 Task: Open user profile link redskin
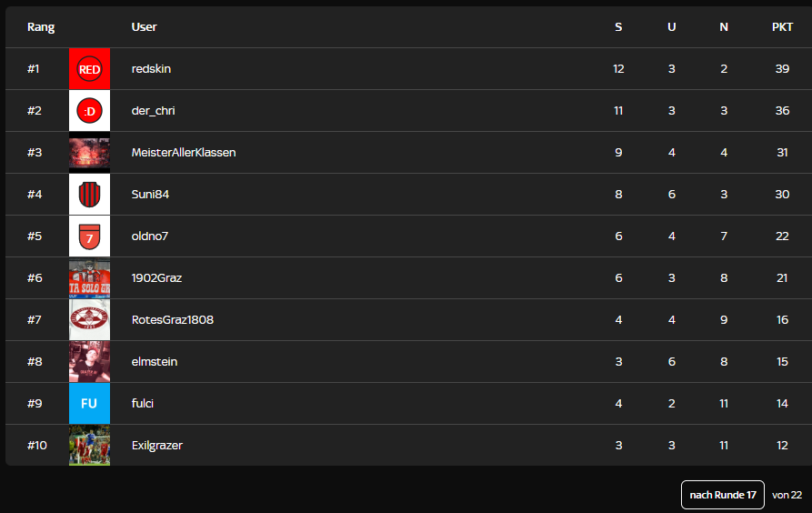tap(151, 69)
